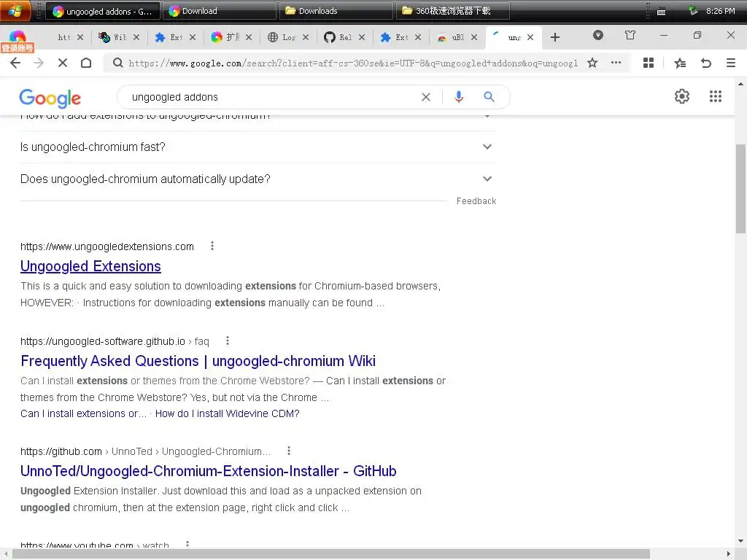Close the GitHub 'Rel' tab
The width and height of the screenshot is (747, 560).
[362, 37]
